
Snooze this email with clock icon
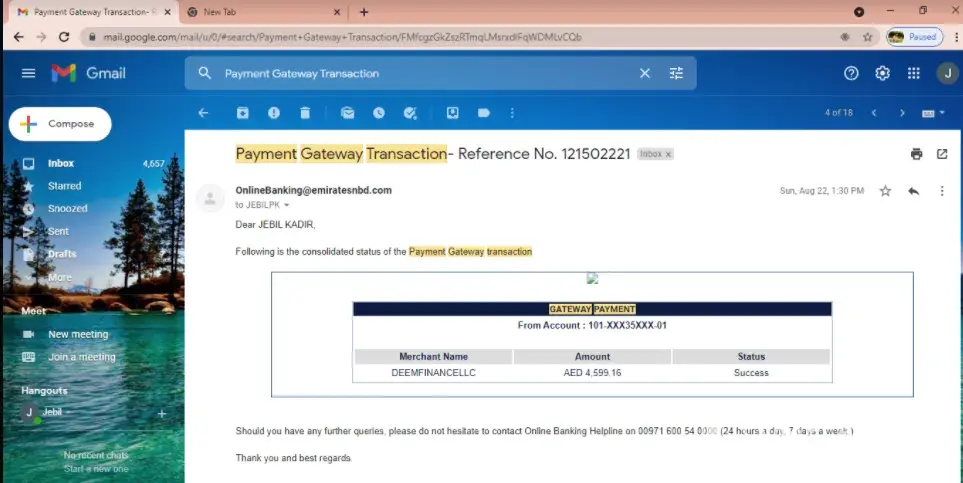tap(379, 113)
